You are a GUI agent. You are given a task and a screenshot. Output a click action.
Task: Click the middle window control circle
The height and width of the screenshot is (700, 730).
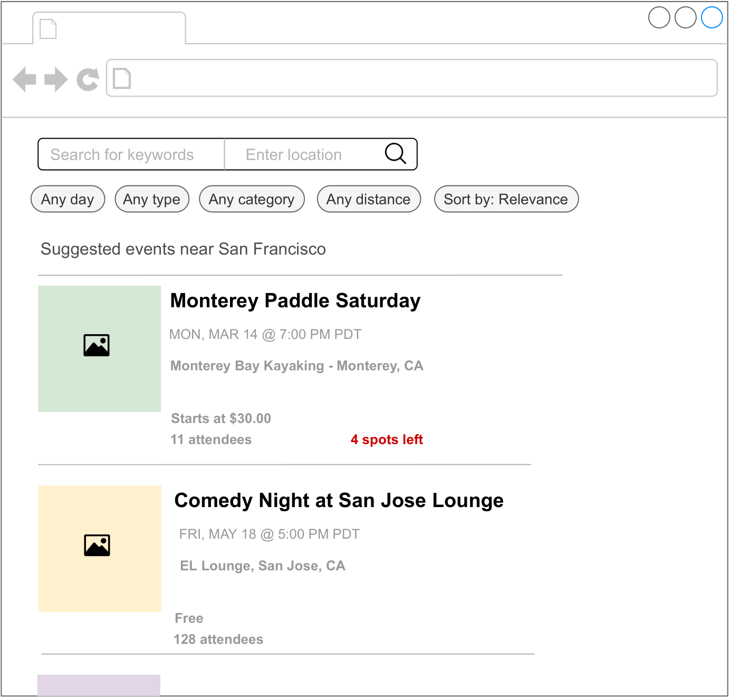coord(686,17)
